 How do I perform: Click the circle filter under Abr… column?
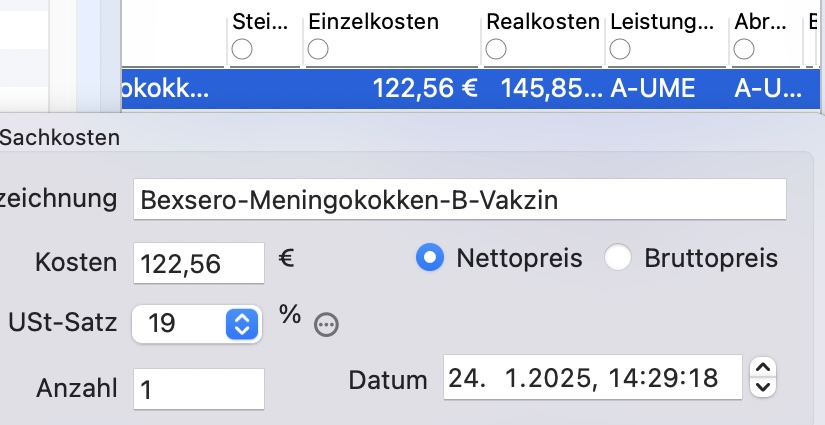[x=744, y=49]
